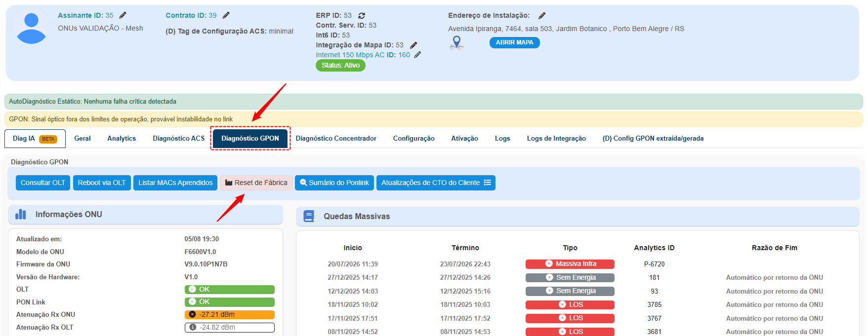The width and height of the screenshot is (868, 336).
Task: Open the Logs tab
Action: [x=502, y=139]
